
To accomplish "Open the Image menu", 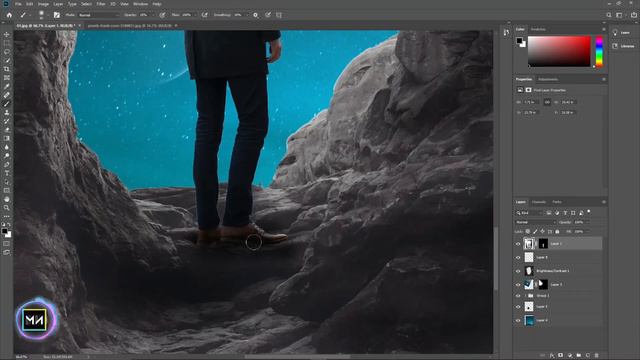I will (43, 4).
